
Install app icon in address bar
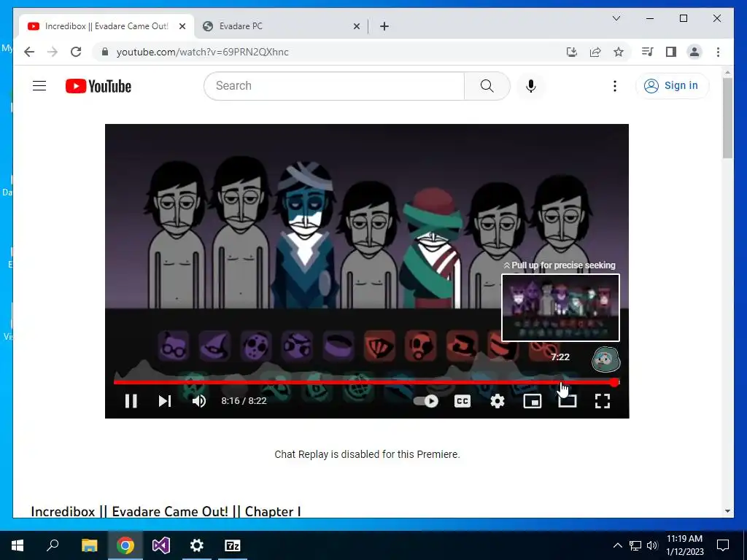click(x=572, y=52)
